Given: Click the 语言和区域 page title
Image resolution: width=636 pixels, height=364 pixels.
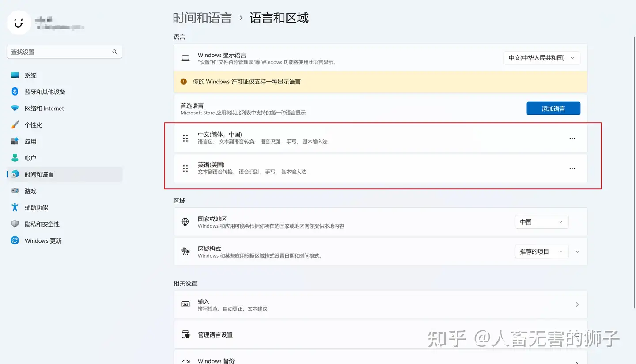Looking at the screenshot, I should pyautogui.click(x=279, y=18).
